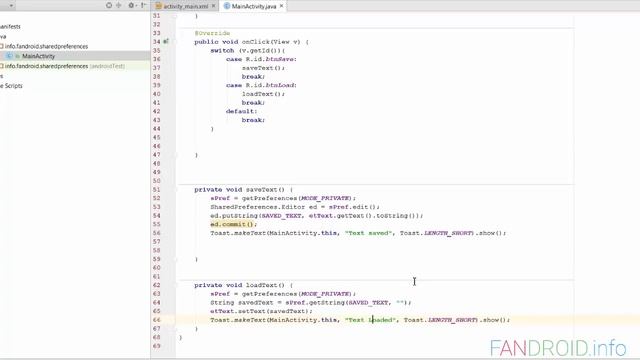The height and width of the screenshot is (360, 640).
Task: Hide the Project tool window with pin icon
Action: point(143,5)
